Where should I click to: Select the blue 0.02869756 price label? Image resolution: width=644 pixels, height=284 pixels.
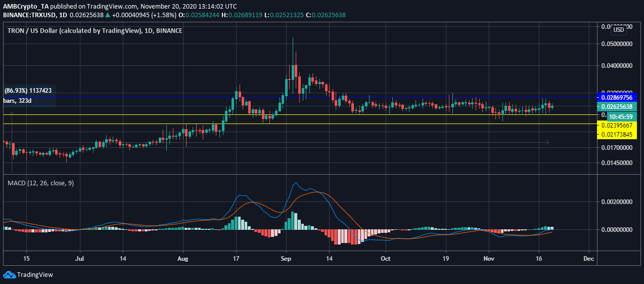(x=614, y=97)
